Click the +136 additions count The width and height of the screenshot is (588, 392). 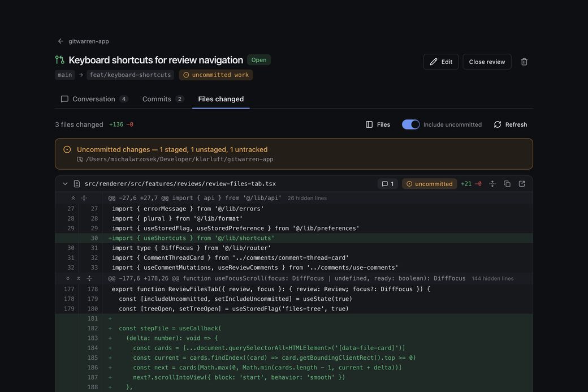click(116, 124)
